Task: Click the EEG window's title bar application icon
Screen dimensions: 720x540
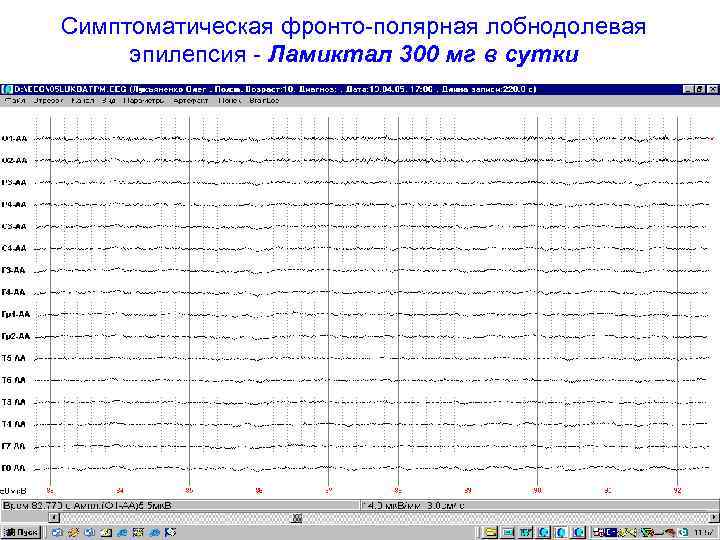Action: pyautogui.click(x=6, y=89)
